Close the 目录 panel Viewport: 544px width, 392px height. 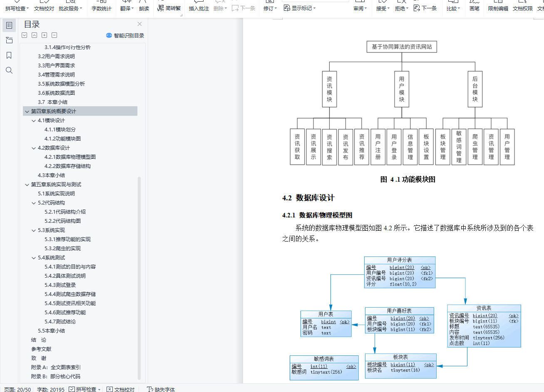140,24
